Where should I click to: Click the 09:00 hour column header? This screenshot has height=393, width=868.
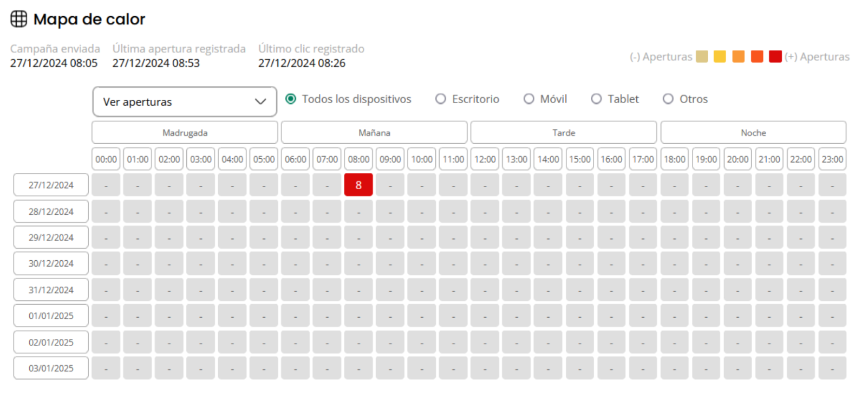[390, 159]
